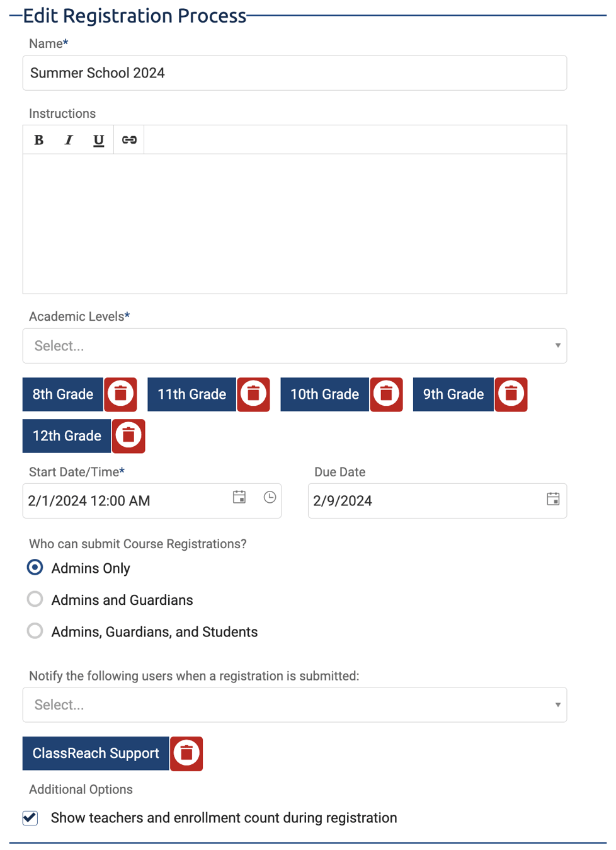This screenshot has width=616, height=850.
Task: Delete the 11th Grade academic level
Action: click(253, 394)
